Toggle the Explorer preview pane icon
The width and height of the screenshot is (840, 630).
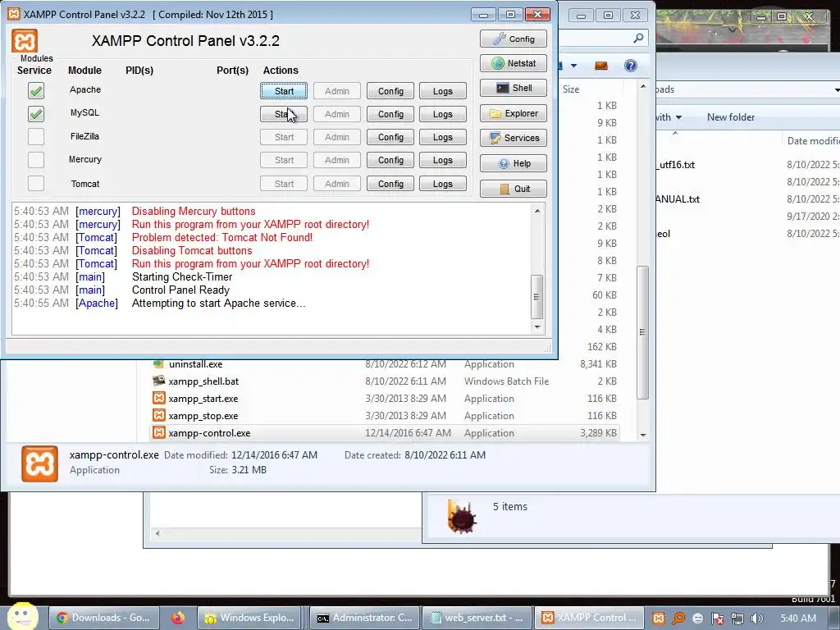601,66
